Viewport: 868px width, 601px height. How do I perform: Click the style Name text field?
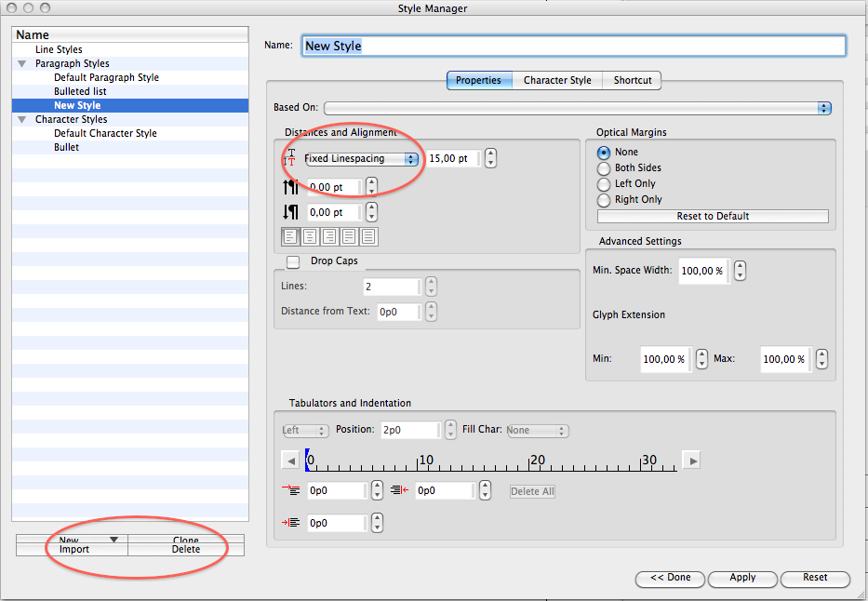click(573, 46)
